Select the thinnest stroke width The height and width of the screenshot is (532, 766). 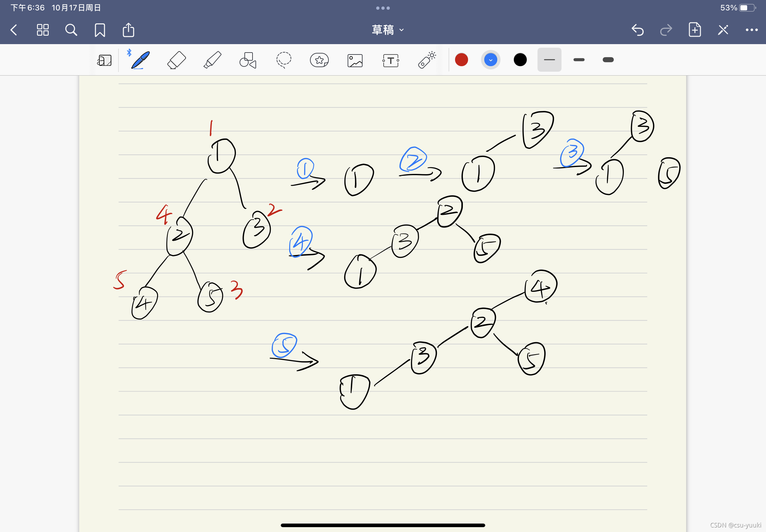pyautogui.click(x=549, y=60)
